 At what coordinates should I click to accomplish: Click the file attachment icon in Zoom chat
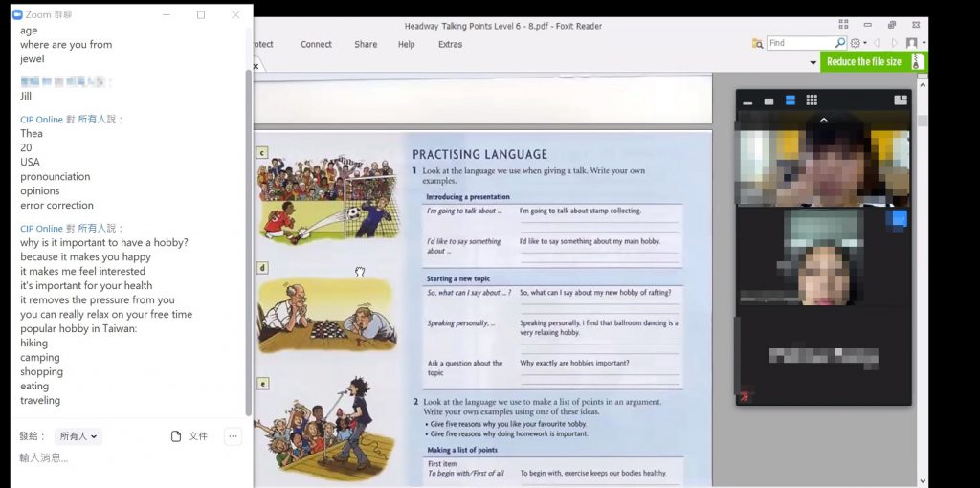[176, 436]
